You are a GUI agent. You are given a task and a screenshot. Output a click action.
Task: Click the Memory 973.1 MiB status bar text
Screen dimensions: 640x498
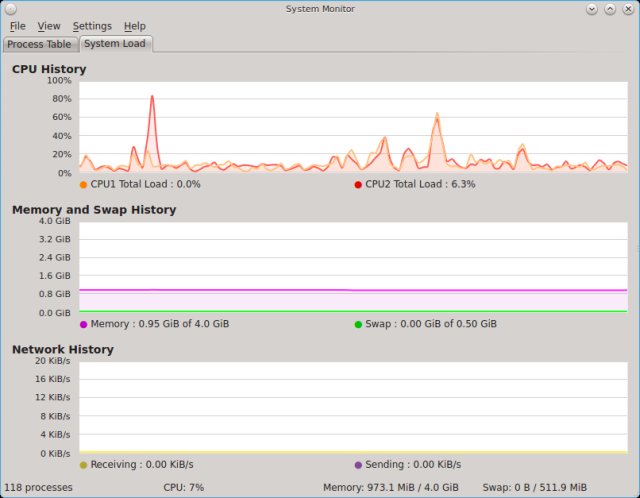[390, 488]
